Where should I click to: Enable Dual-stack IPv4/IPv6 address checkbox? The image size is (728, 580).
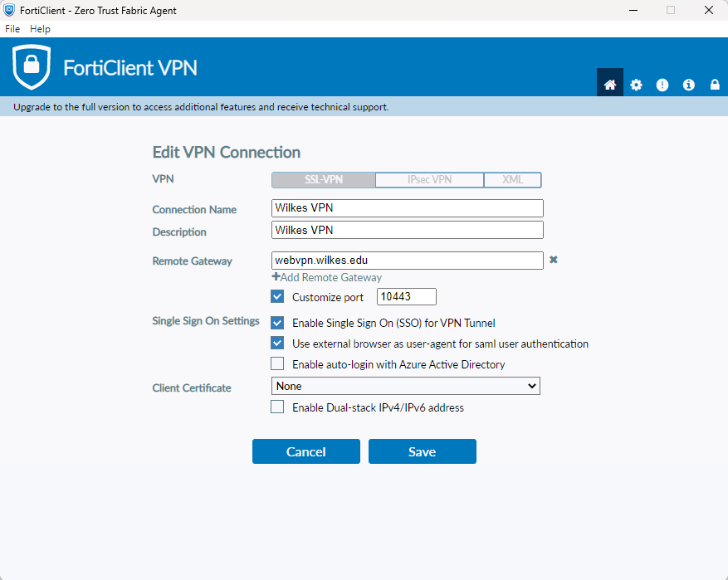click(x=277, y=407)
